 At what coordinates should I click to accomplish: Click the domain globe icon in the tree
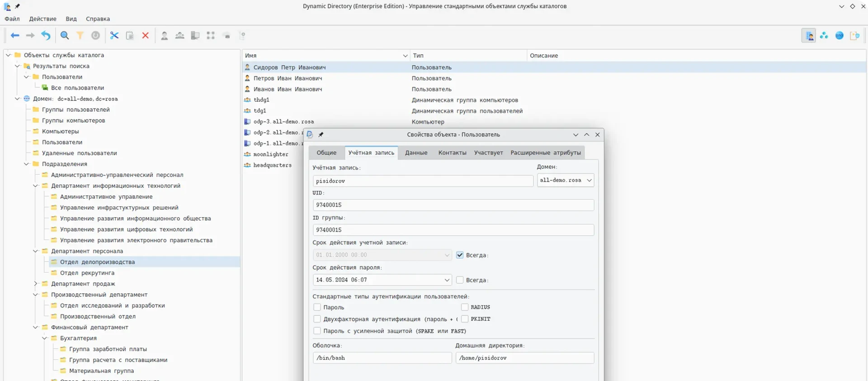[x=27, y=98]
